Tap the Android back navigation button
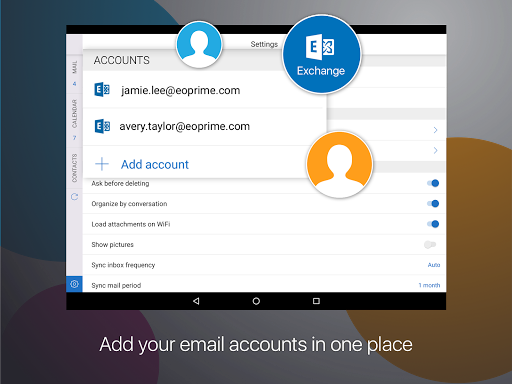512x384 pixels. point(196,301)
